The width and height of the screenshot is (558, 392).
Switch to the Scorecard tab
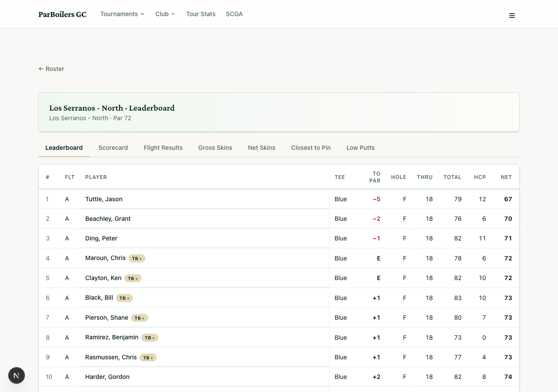(113, 148)
